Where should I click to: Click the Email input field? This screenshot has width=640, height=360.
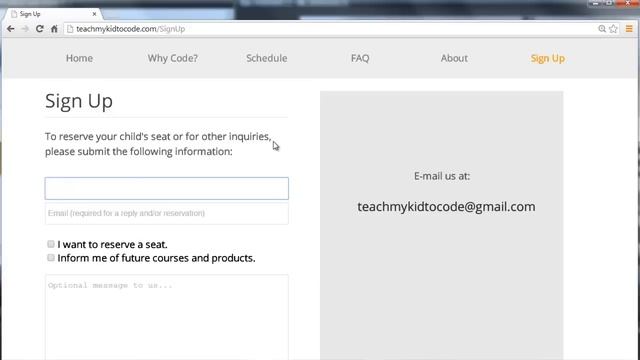167,213
